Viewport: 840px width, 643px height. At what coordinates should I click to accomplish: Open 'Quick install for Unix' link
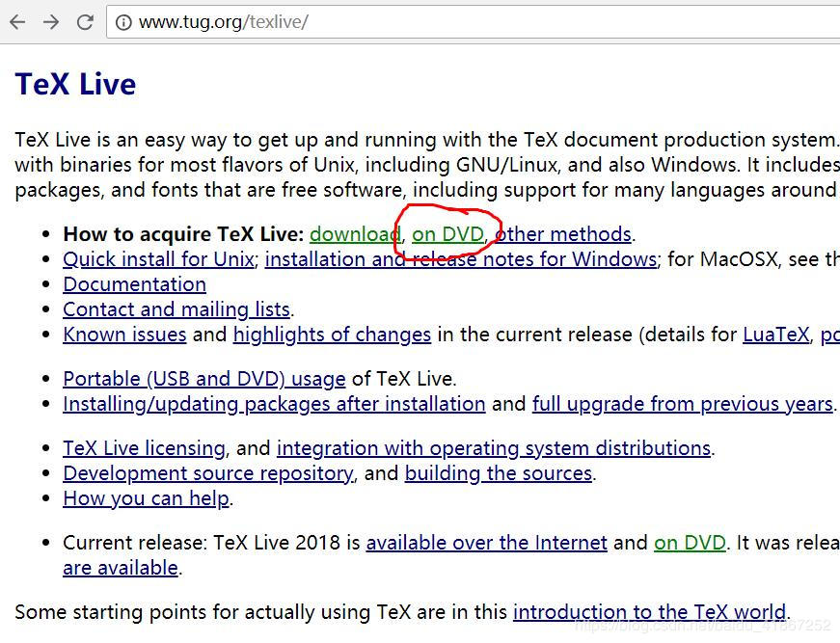158,259
